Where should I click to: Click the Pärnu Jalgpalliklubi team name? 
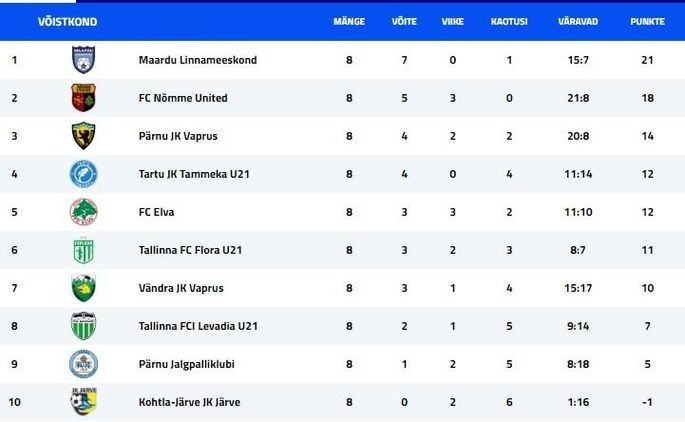click(187, 364)
